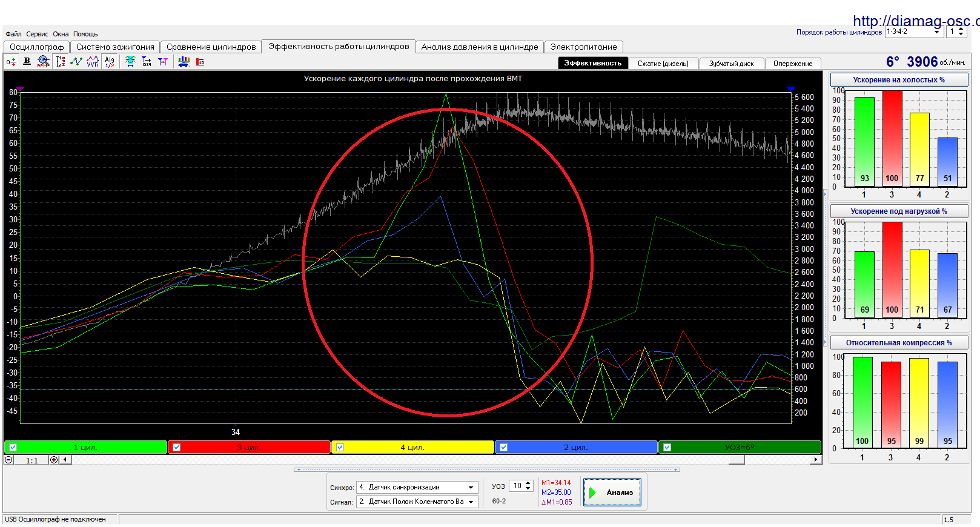Click the 1:1 zoom scale field
980x527 pixels.
[31, 460]
